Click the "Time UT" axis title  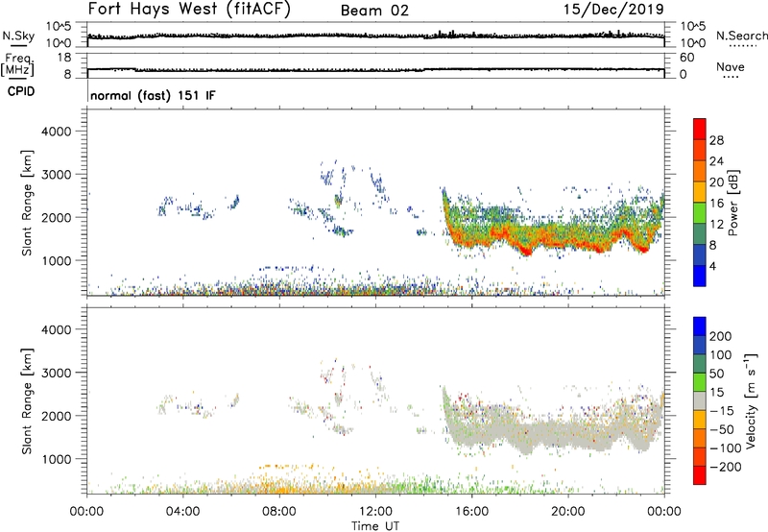[x=375, y=525]
